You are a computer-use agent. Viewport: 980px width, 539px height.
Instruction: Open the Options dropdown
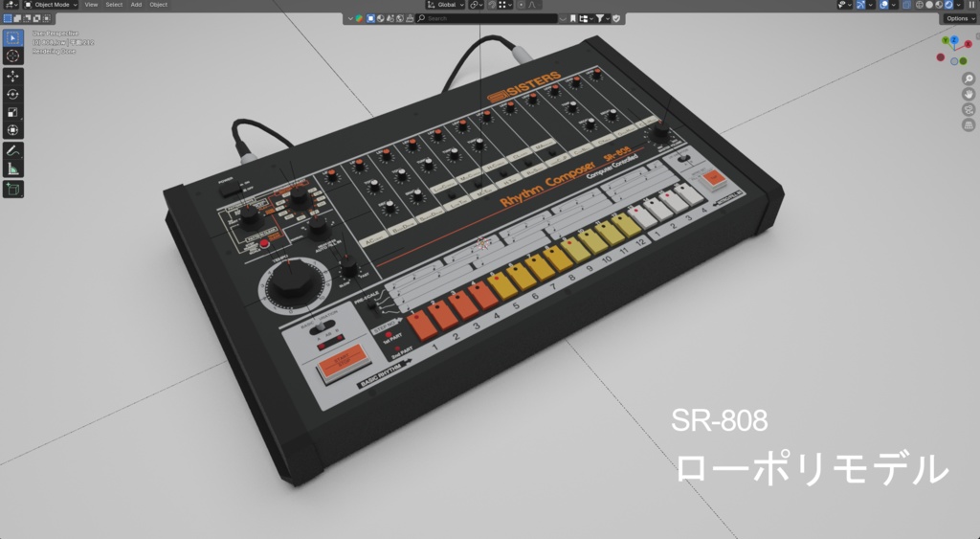point(961,18)
